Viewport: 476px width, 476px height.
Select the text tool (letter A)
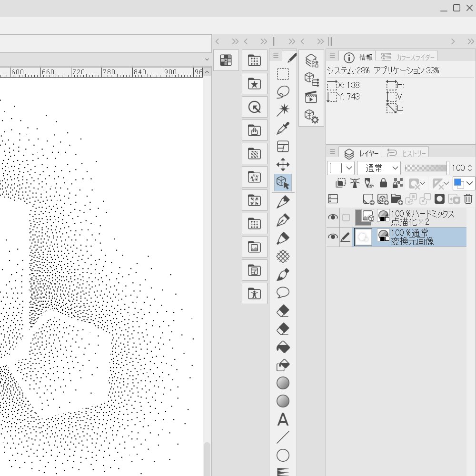click(x=283, y=420)
